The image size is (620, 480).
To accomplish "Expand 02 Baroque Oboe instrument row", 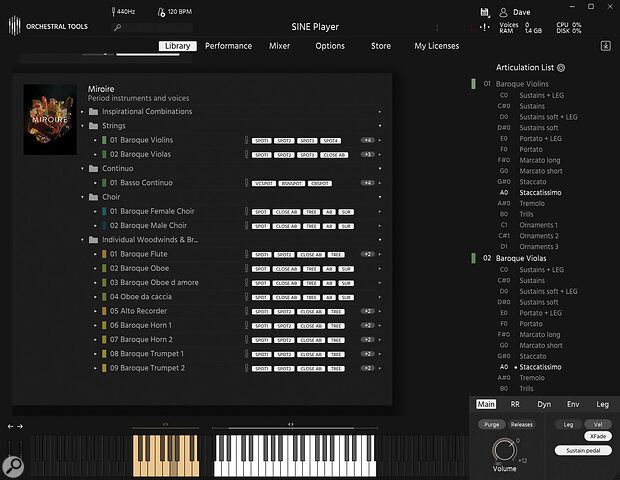I will pos(95,268).
